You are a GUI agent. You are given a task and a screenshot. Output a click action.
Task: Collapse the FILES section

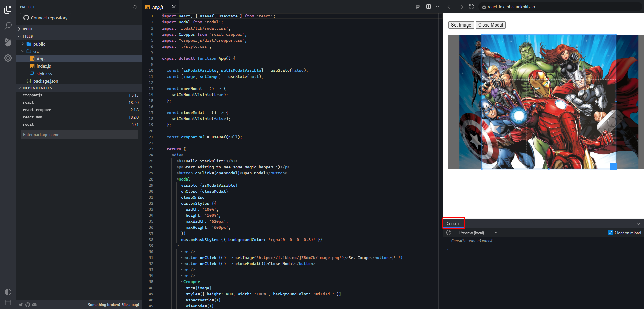point(79,36)
